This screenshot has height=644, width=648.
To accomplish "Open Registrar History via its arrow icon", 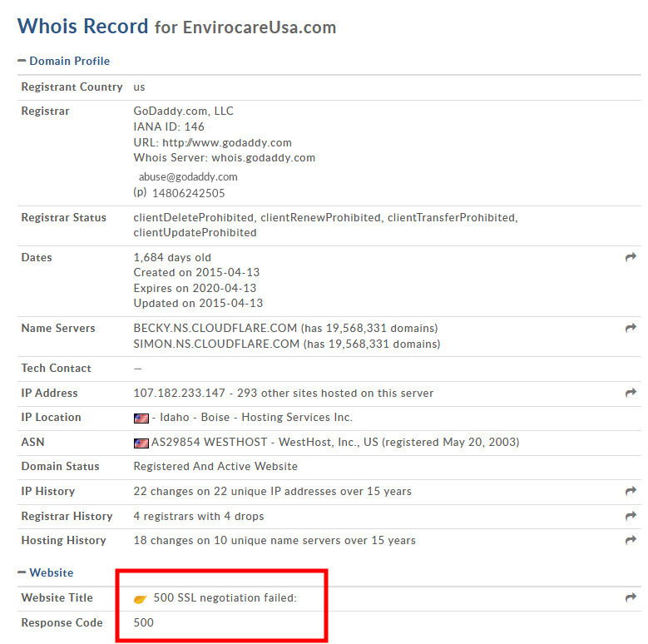I will 630,517.
